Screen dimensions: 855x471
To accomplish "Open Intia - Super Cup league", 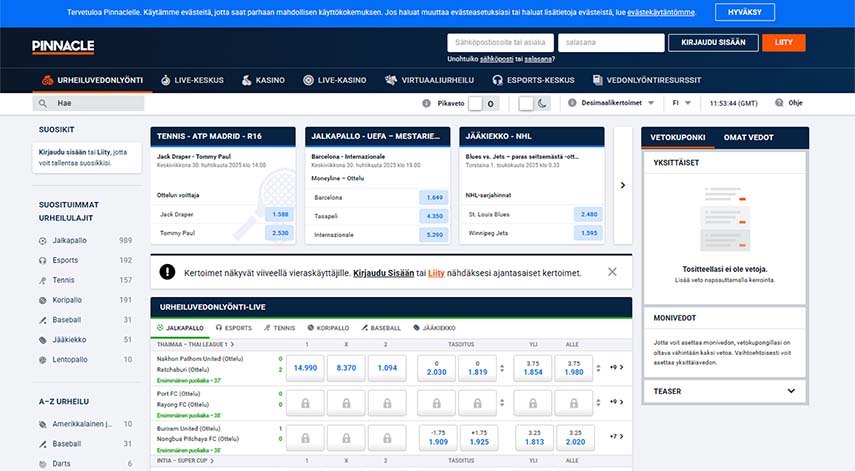I will click(185, 461).
